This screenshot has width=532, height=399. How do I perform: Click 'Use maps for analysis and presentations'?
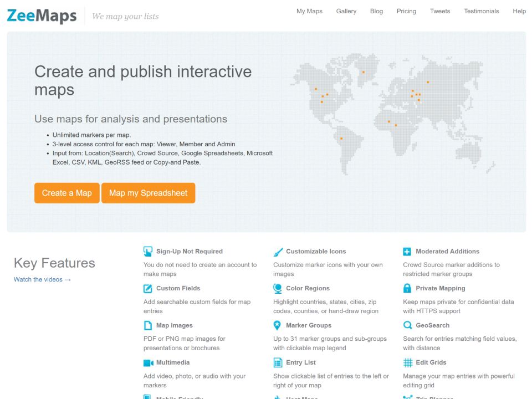pos(131,119)
